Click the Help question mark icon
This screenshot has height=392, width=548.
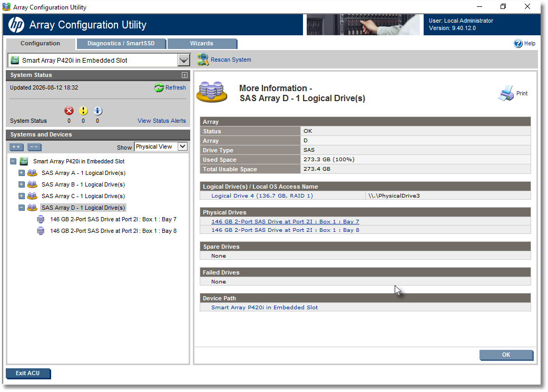[x=517, y=43]
